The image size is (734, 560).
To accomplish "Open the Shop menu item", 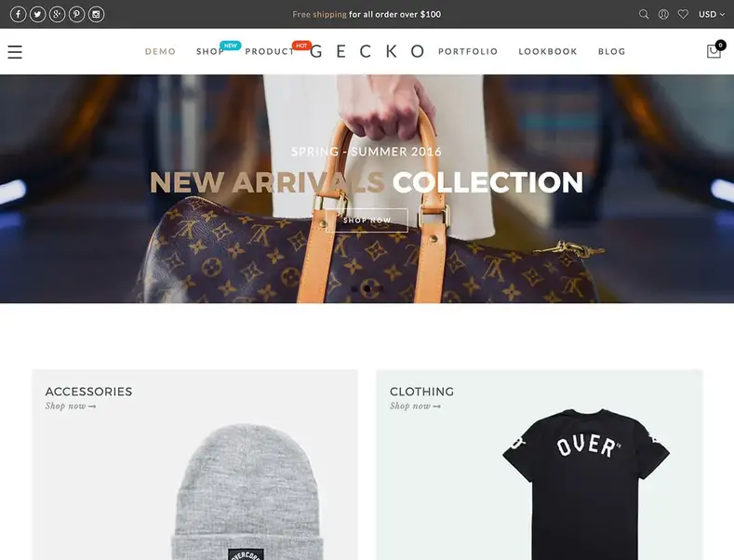I will pos(210,51).
